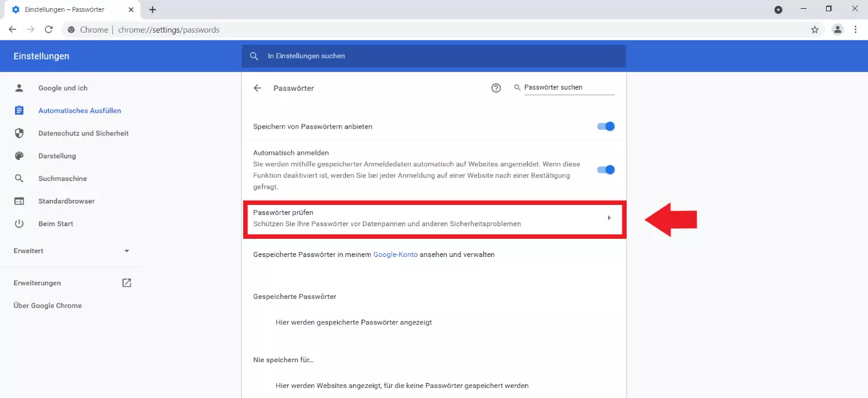Open Passwörter prüfen via its arrow
868x398 pixels.
click(609, 218)
